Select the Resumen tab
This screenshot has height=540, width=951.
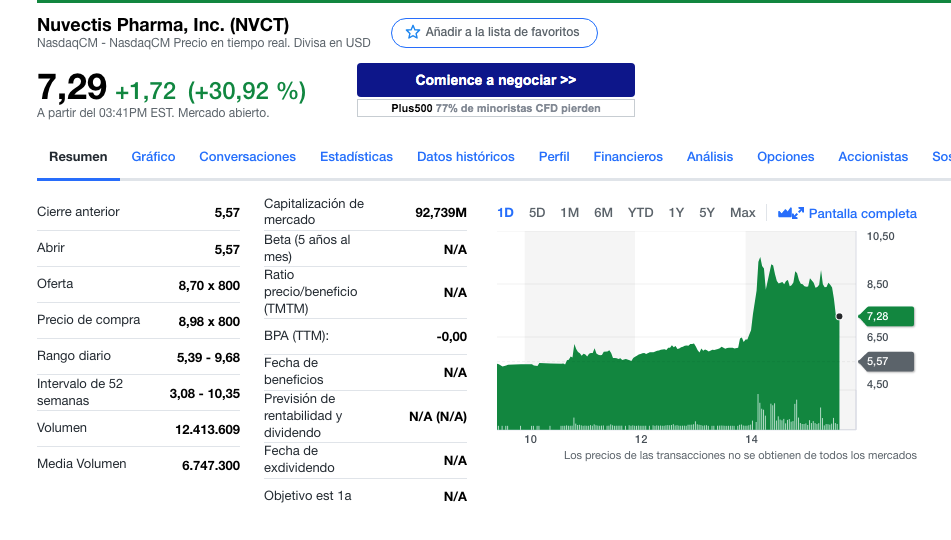click(78, 157)
